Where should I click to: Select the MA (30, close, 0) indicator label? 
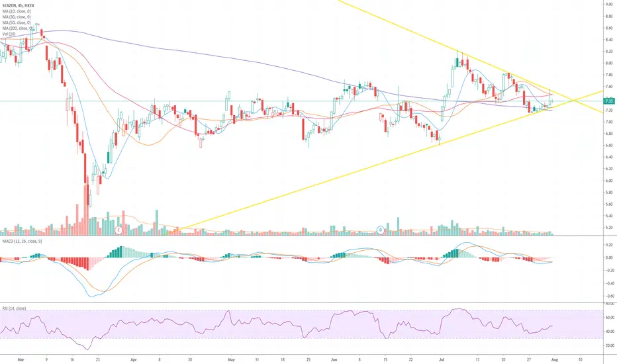[17, 17]
